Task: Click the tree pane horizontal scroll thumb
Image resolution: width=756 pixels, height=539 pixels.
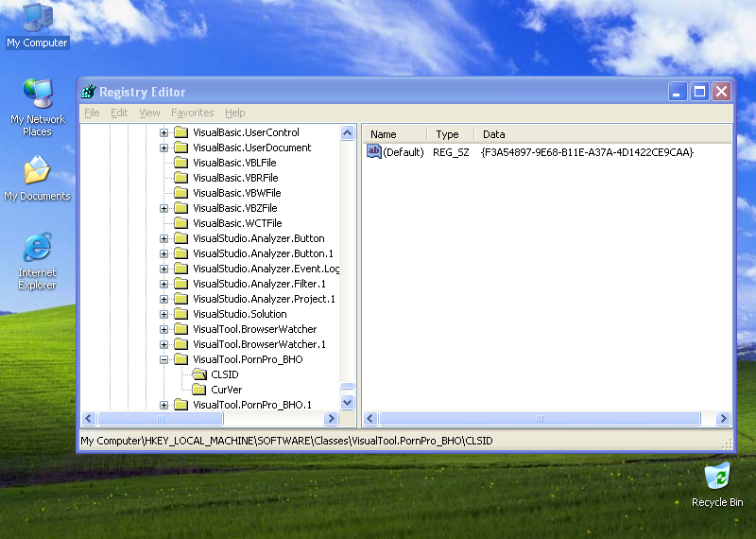Action: pos(161,418)
